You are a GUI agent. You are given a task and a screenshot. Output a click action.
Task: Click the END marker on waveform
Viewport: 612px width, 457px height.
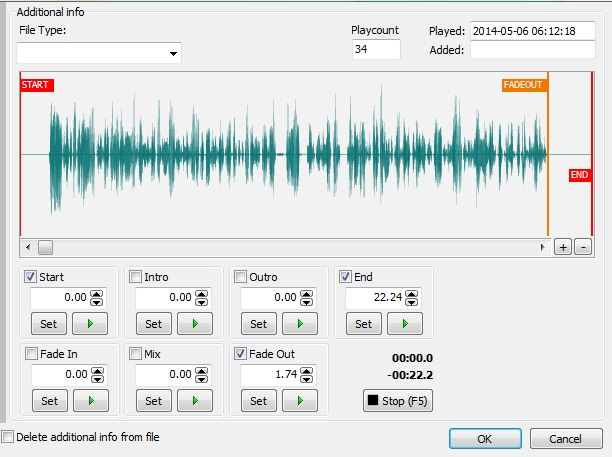(580, 175)
